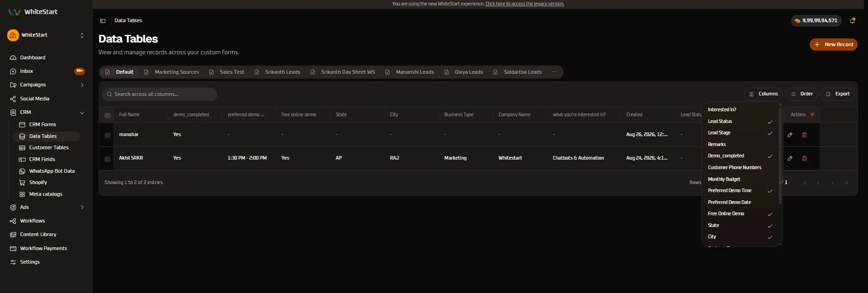Toggle Monthly Budget column in list
The image size is (868, 293).
point(740,179)
